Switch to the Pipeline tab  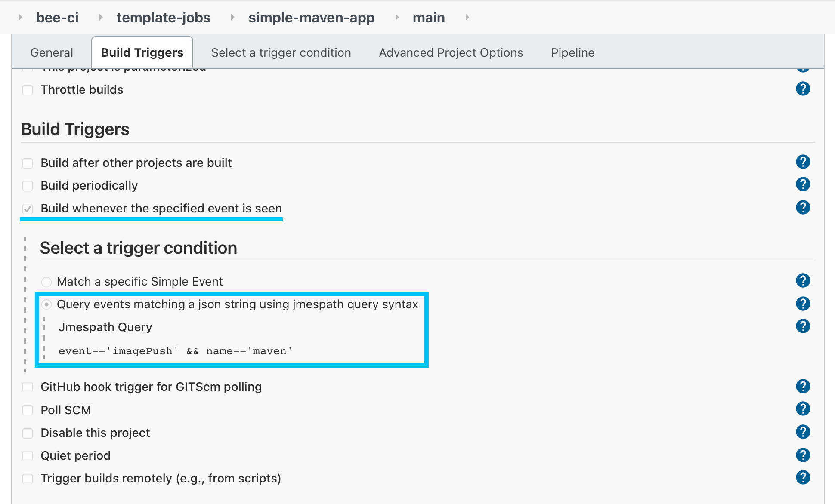pos(572,53)
